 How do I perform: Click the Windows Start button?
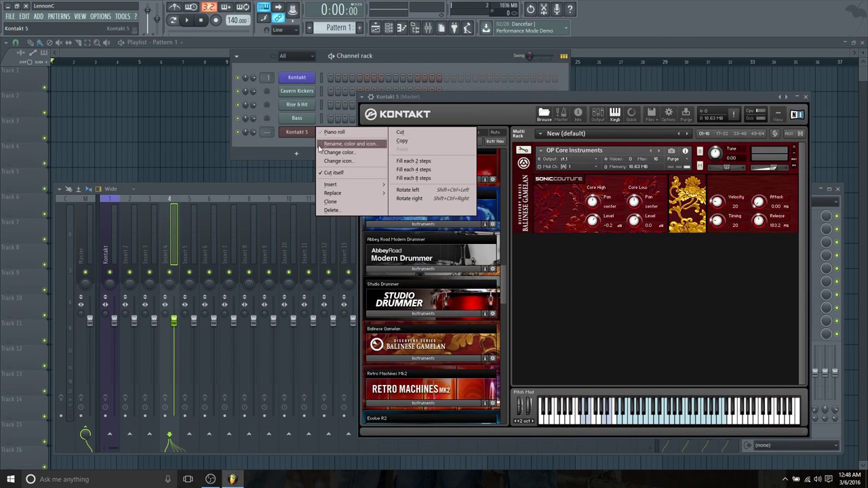[x=10, y=479]
